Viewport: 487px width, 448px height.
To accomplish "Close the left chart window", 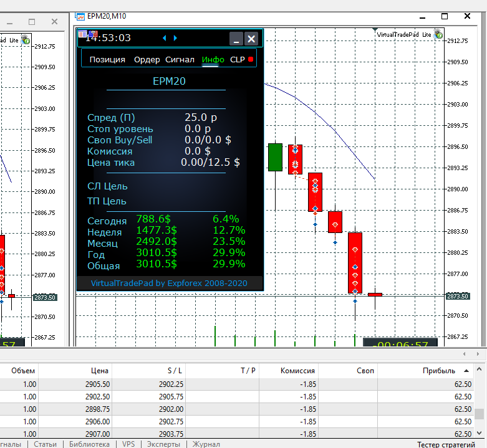I will point(54,21).
